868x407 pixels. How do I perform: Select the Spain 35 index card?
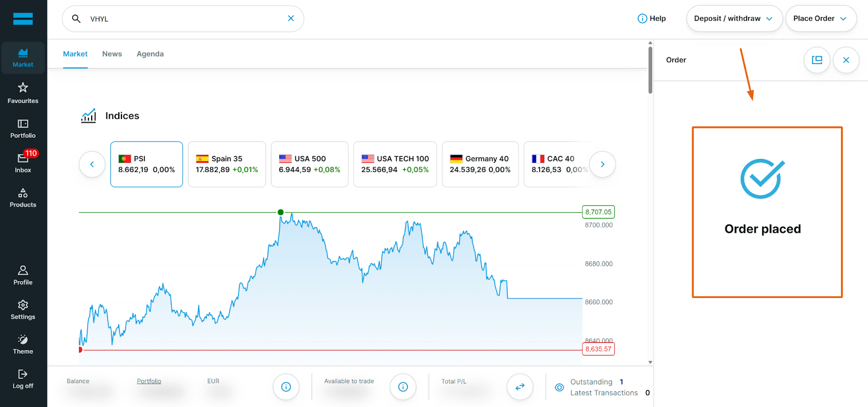[x=227, y=164]
